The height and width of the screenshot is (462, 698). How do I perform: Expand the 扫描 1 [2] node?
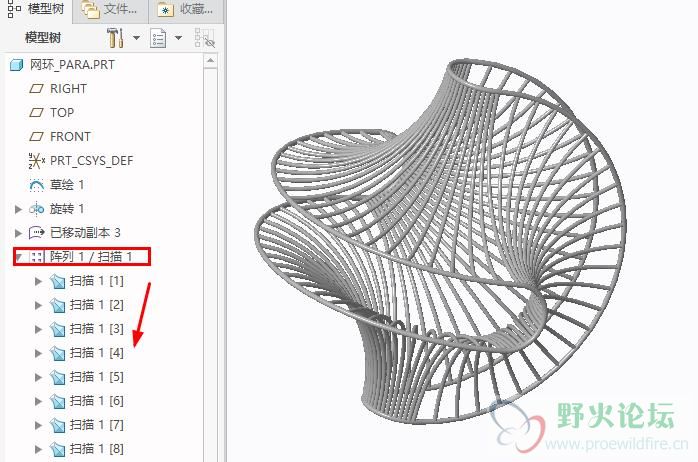click(x=38, y=305)
